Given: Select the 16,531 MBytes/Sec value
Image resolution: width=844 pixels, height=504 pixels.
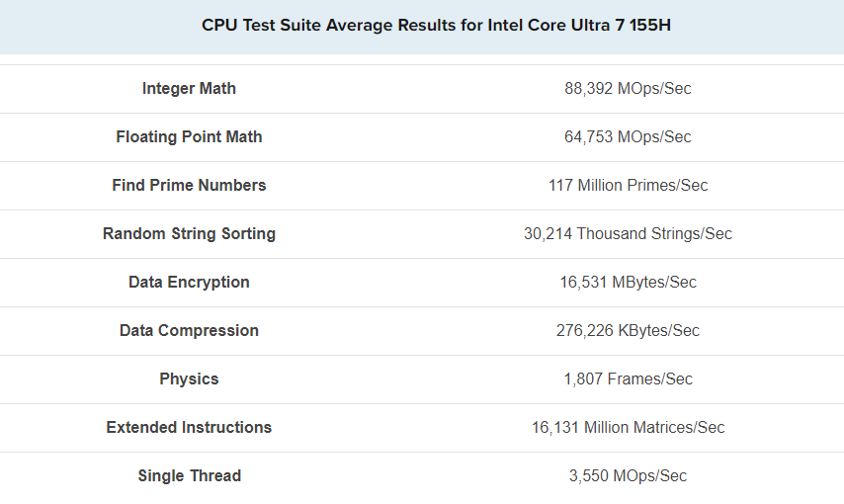Looking at the screenshot, I should [x=628, y=282].
